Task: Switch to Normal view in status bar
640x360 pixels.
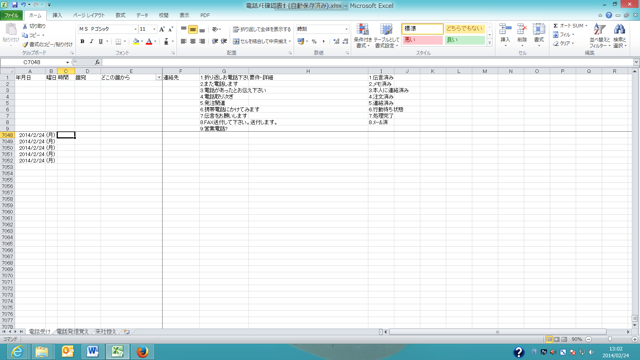Action: [549, 339]
